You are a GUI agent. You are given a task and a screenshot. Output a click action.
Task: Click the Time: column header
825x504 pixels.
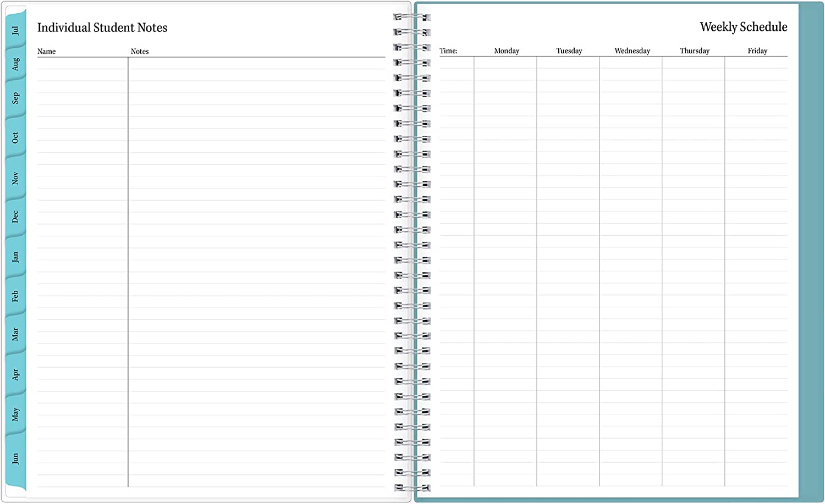[x=448, y=51]
